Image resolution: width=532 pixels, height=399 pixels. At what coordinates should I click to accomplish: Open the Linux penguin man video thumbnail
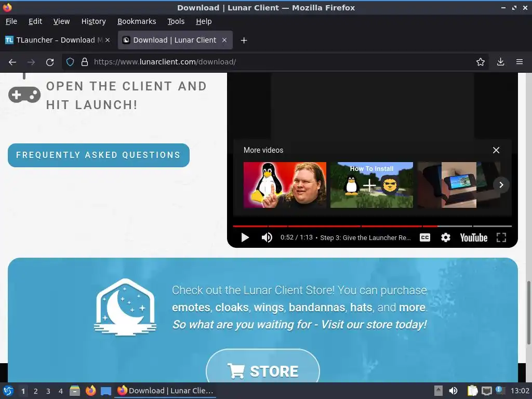click(x=285, y=185)
